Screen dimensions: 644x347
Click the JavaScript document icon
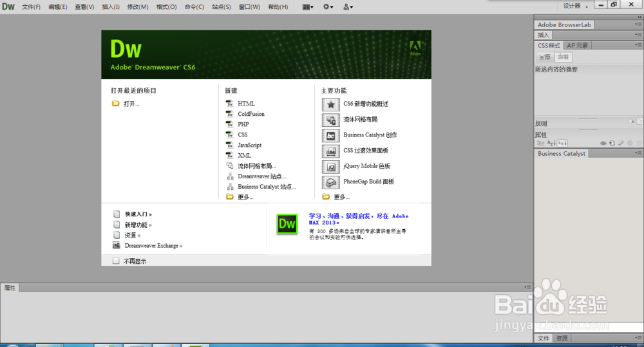tap(230, 145)
